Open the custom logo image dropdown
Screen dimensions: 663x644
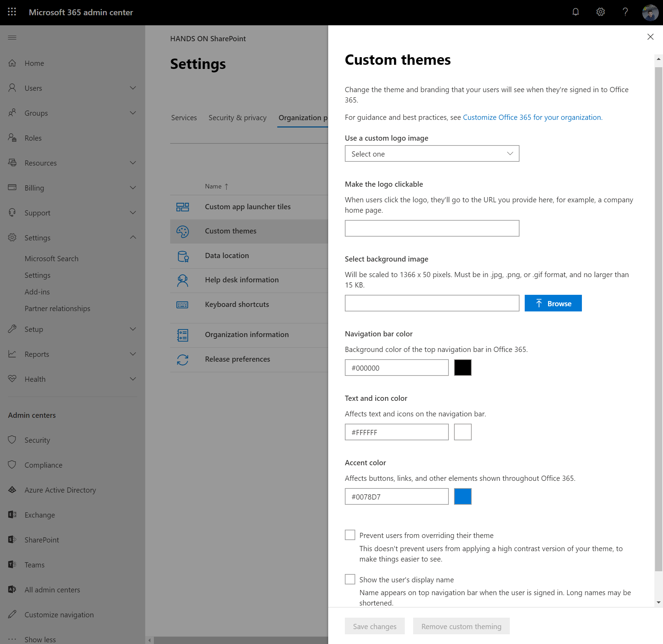pos(431,153)
